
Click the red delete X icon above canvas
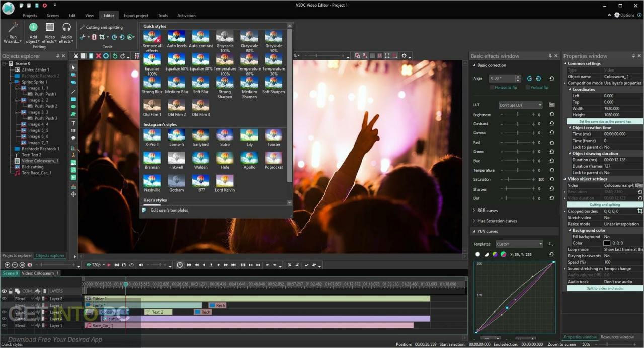(98, 56)
